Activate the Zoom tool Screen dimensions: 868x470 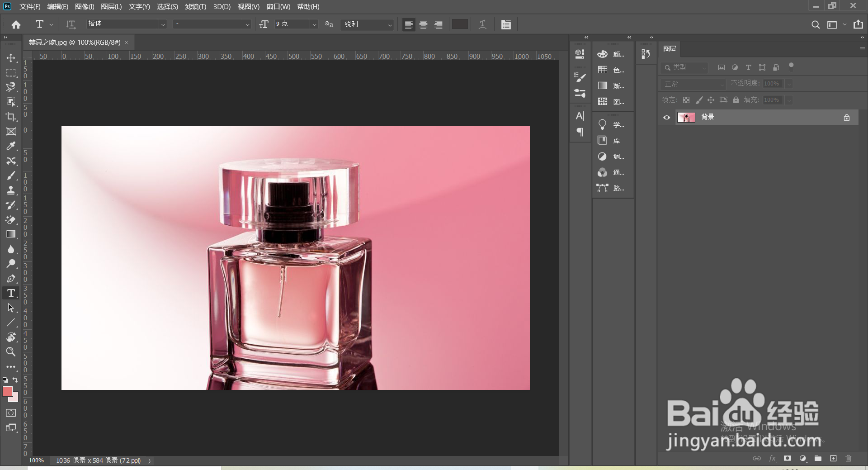pyautogui.click(x=11, y=352)
